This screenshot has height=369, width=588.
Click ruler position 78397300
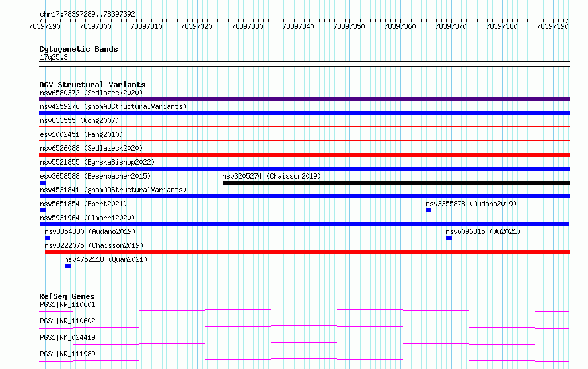(96, 26)
